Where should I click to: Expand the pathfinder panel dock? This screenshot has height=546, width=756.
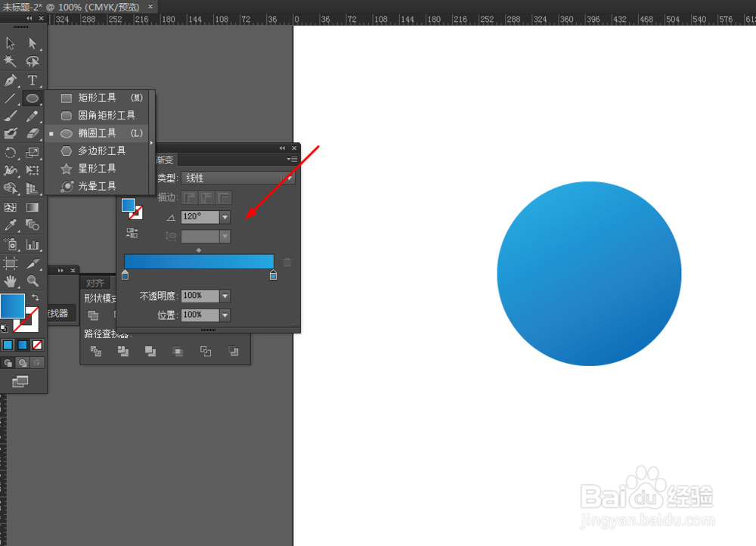point(60,271)
